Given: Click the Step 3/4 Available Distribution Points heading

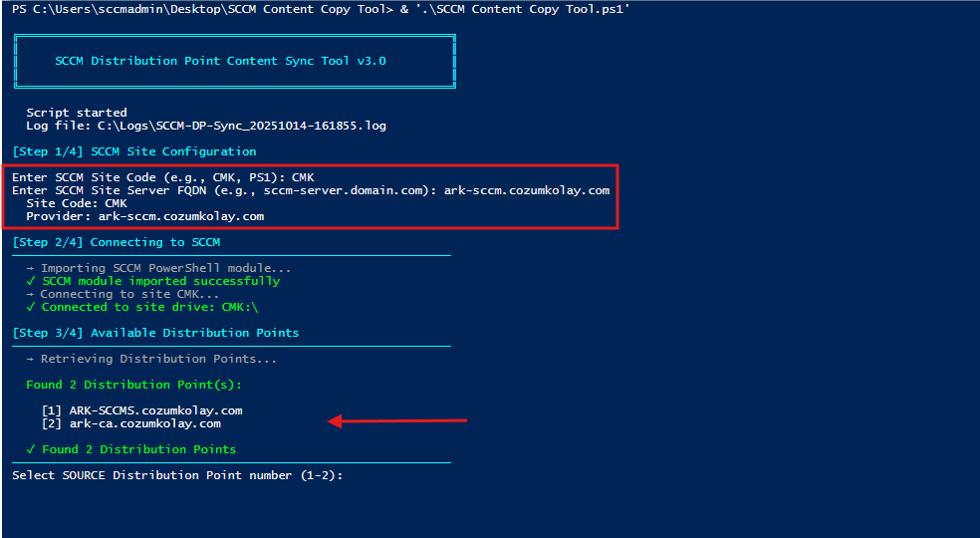Looking at the screenshot, I should [155, 333].
